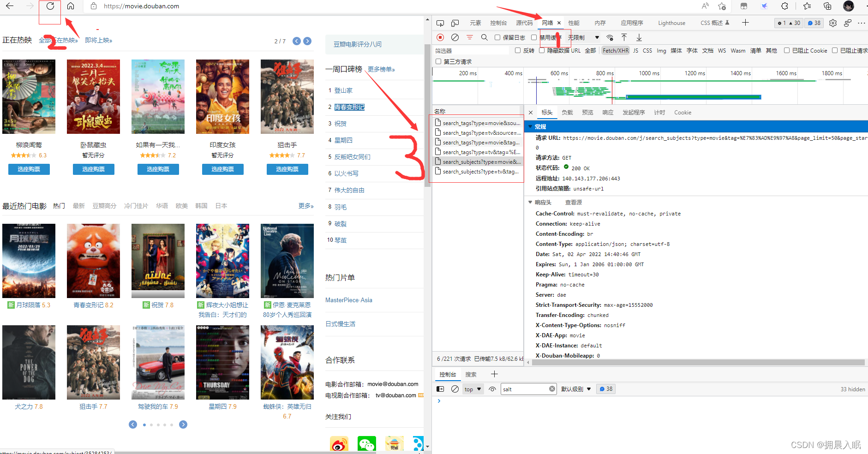Image resolution: width=868 pixels, height=454 pixels.
Task: Toggle the 禁用缓存 checkbox
Action: tap(534, 37)
